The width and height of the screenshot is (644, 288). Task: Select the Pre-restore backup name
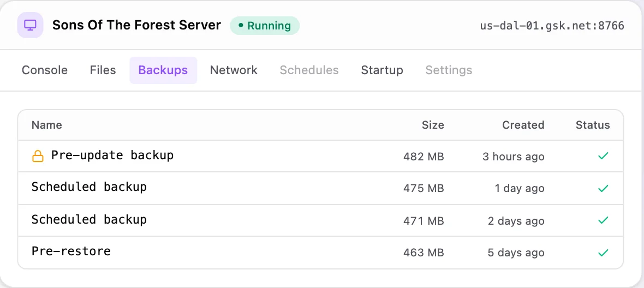(x=71, y=251)
